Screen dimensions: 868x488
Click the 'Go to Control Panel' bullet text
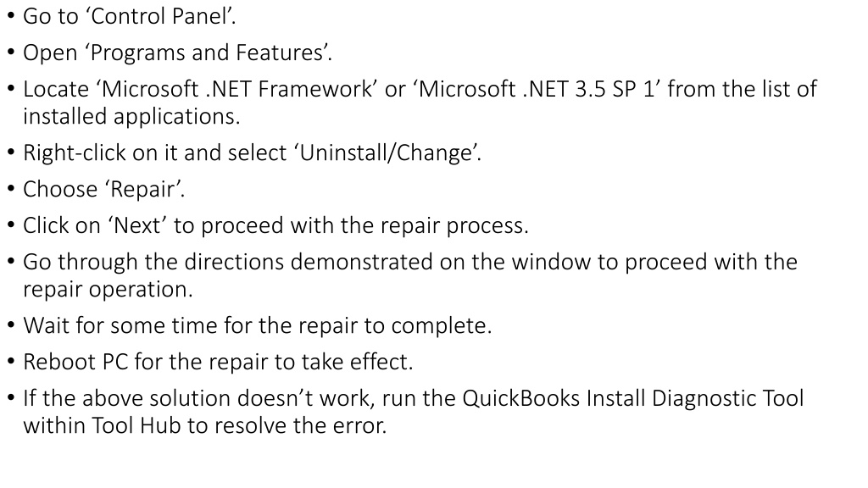coord(130,17)
